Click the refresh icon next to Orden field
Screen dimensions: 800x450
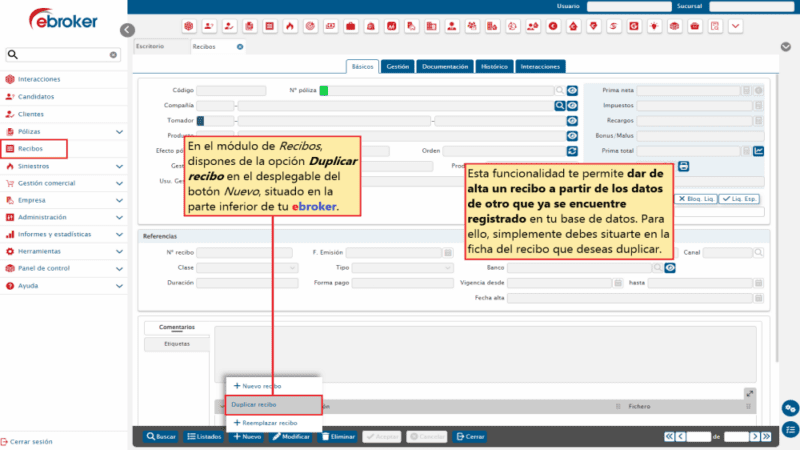[572, 151]
